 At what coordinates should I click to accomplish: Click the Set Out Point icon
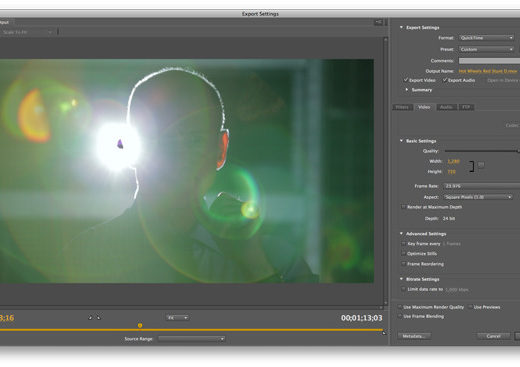(x=98, y=318)
